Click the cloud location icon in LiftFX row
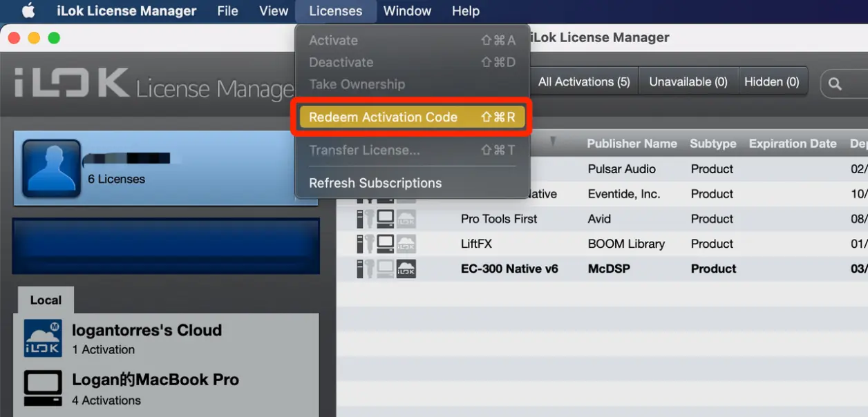 coord(406,244)
